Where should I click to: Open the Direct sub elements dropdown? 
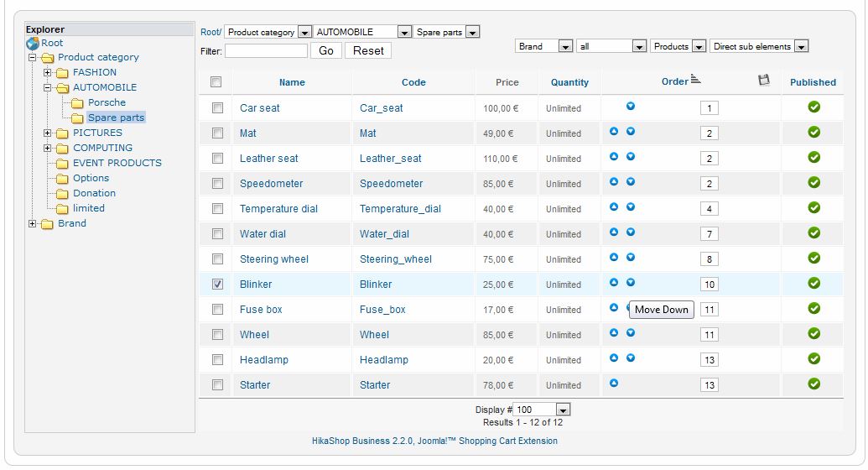759,46
